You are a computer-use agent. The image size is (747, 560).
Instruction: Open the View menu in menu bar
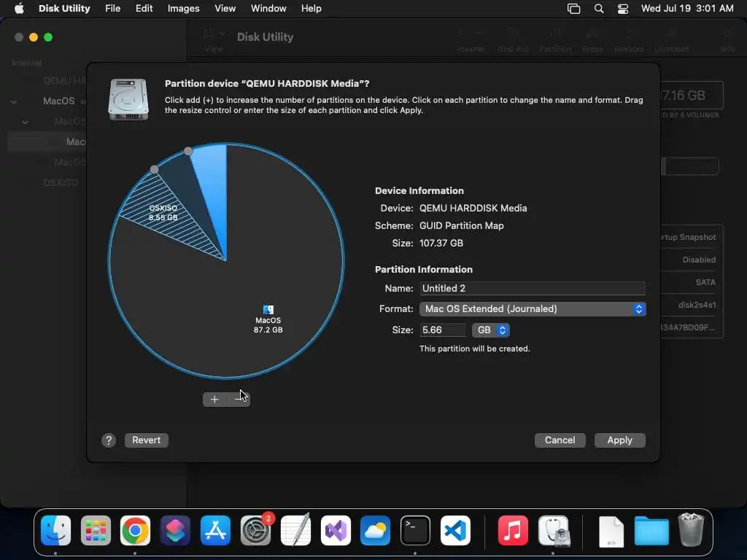[225, 9]
